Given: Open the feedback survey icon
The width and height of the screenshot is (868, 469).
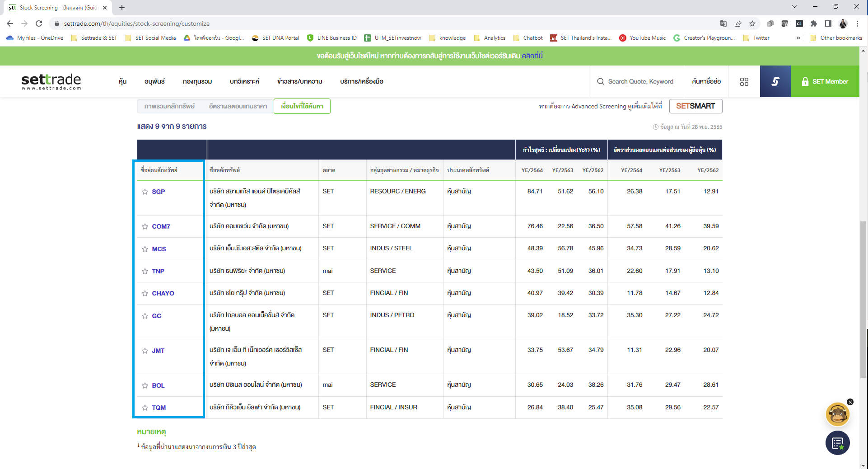Looking at the screenshot, I should pos(837,443).
